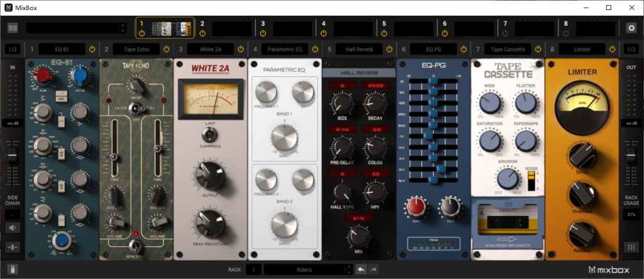
Task: Open the Riders rack preset selector
Action: 304,270
